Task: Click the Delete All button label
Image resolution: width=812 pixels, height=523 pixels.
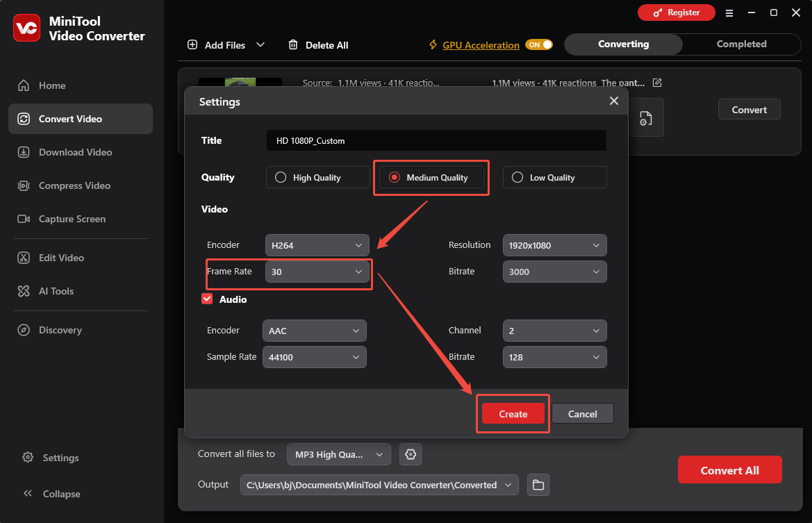Action: pyautogui.click(x=326, y=45)
